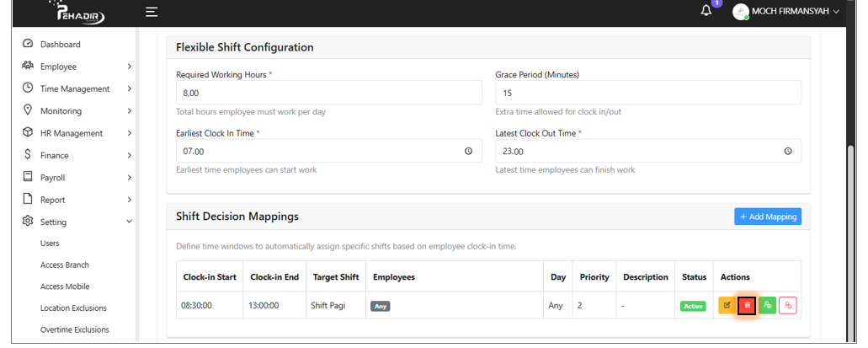868x348 pixels.
Task: Click the green assign employee icon
Action: 767,306
